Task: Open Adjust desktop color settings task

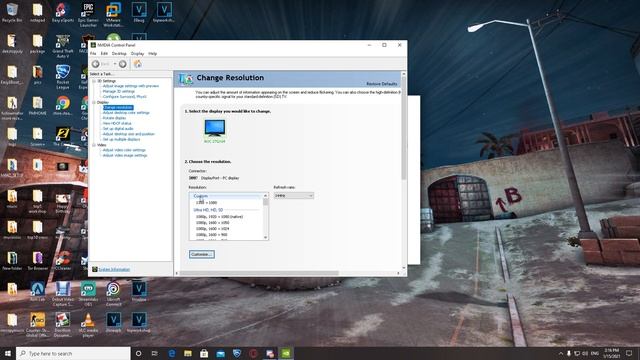Action: (x=126, y=113)
